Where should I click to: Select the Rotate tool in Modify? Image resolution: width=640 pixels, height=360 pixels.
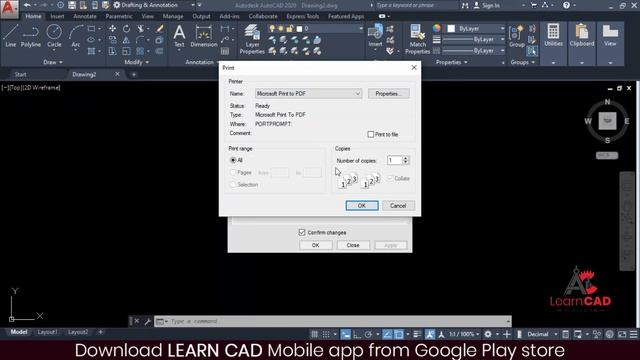126,29
